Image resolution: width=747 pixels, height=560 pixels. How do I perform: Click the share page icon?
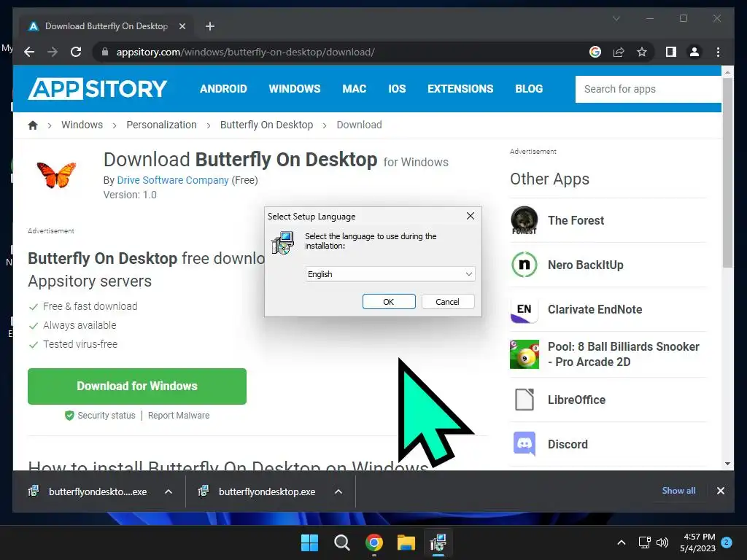[619, 52]
